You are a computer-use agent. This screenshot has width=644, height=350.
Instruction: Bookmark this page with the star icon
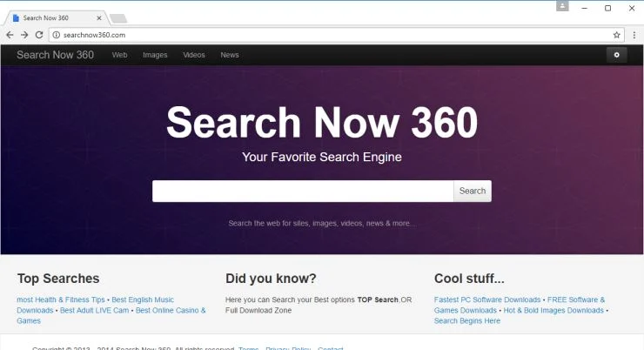click(616, 35)
